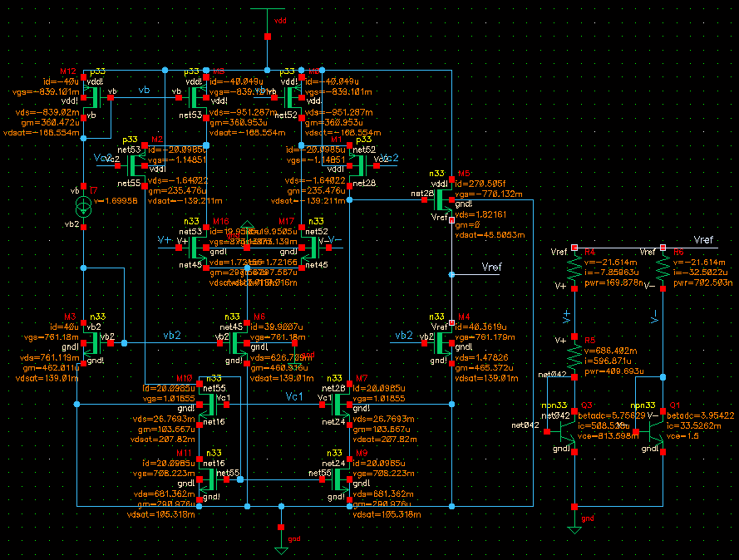Click the Vc1 wire label between M10 and M7
Screen dimensions: 739x560
294,397
